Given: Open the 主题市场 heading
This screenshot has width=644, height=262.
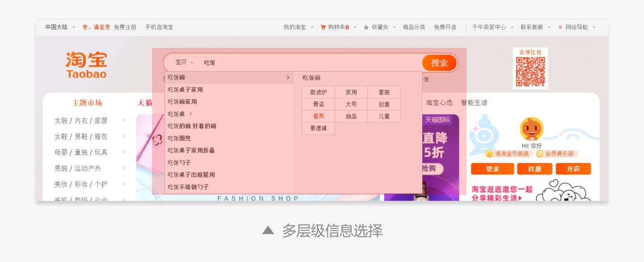Looking at the screenshot, I should coord(87,103).
